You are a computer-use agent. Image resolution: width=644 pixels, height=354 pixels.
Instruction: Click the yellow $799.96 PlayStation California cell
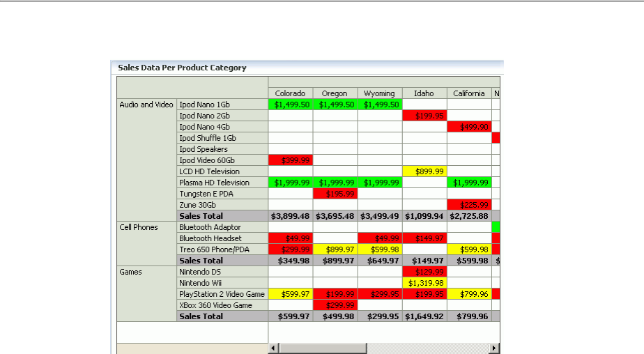pyautogui.click(x=470, y=294)
